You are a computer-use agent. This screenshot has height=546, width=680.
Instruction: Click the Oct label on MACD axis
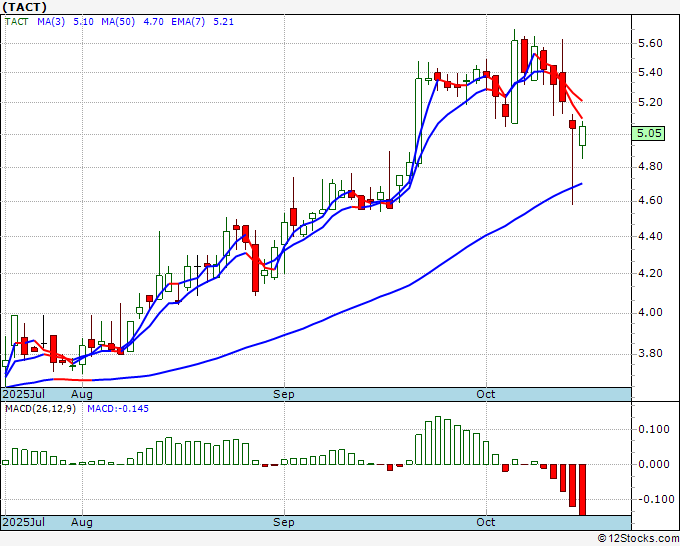click(x=486, y=522)
